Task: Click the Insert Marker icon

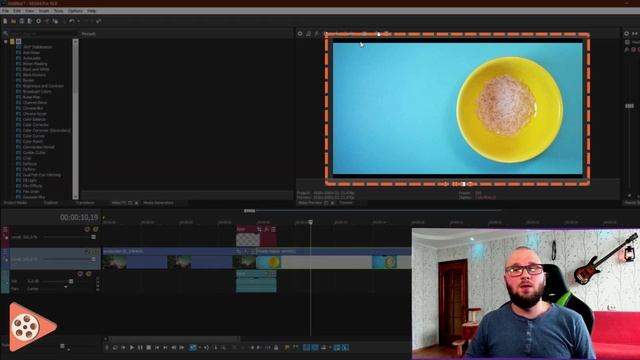Action: 287,348
